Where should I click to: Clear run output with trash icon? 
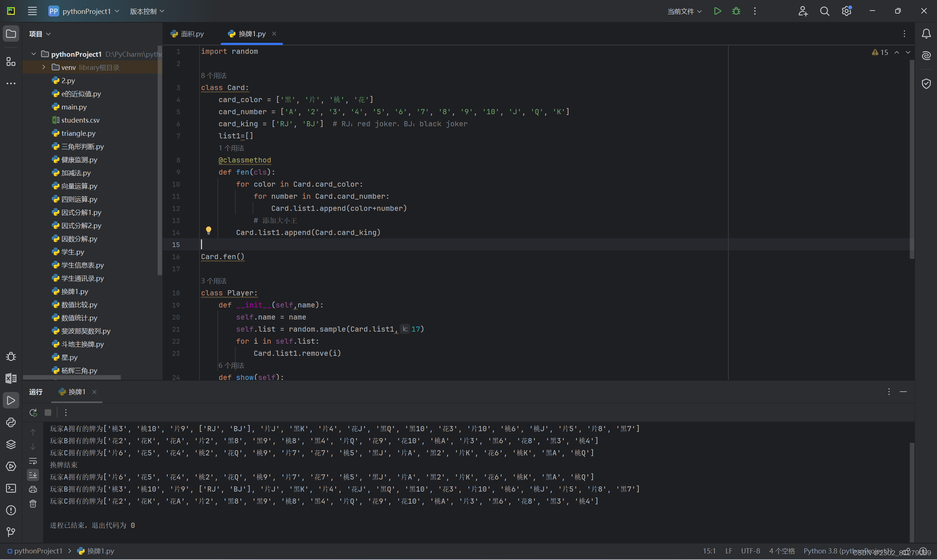point(33,504)
